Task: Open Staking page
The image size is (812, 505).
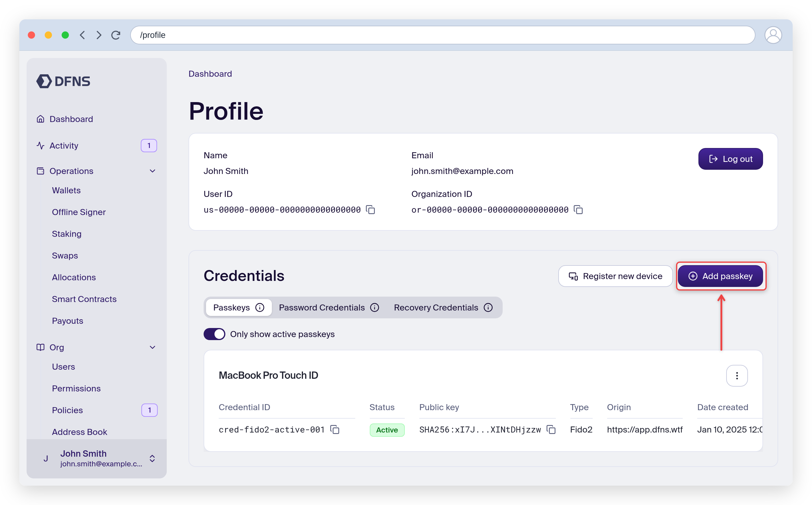Action: tap(66, 234)
